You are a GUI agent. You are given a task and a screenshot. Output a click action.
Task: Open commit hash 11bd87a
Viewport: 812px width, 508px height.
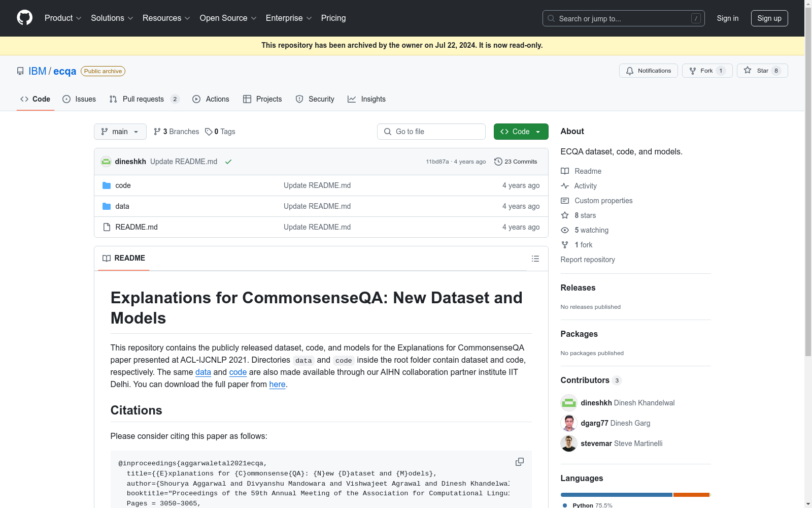coord(437,162)
